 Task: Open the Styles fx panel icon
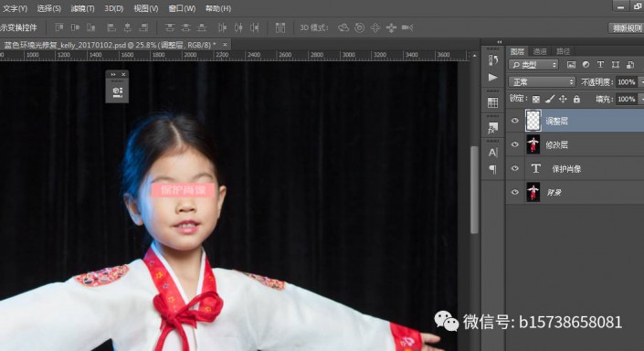pyautogui.click(x=493, y=128)
